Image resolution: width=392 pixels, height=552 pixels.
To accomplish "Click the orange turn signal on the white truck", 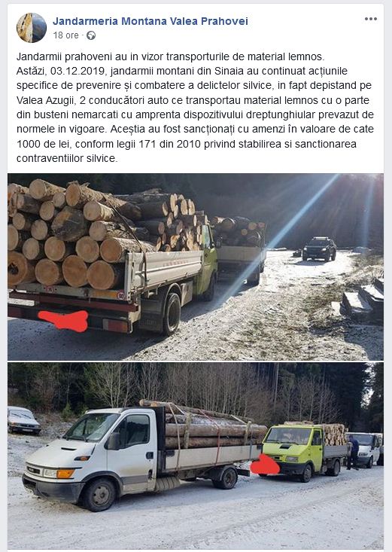I will tap(65, 474).
